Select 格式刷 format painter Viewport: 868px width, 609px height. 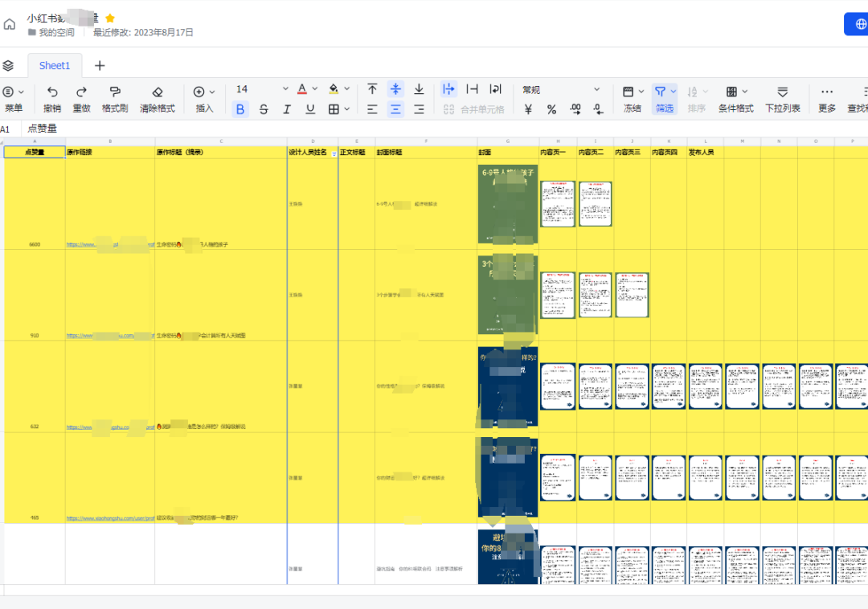coord(115,99)
